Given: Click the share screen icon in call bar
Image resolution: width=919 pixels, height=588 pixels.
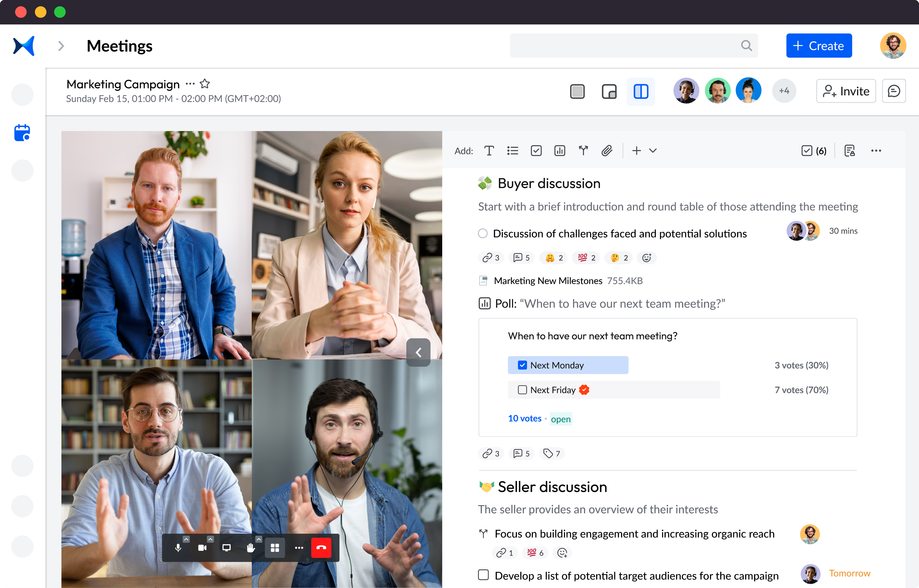Looking at the screenshot, I should pyautogui.click(x=226, y=548).
